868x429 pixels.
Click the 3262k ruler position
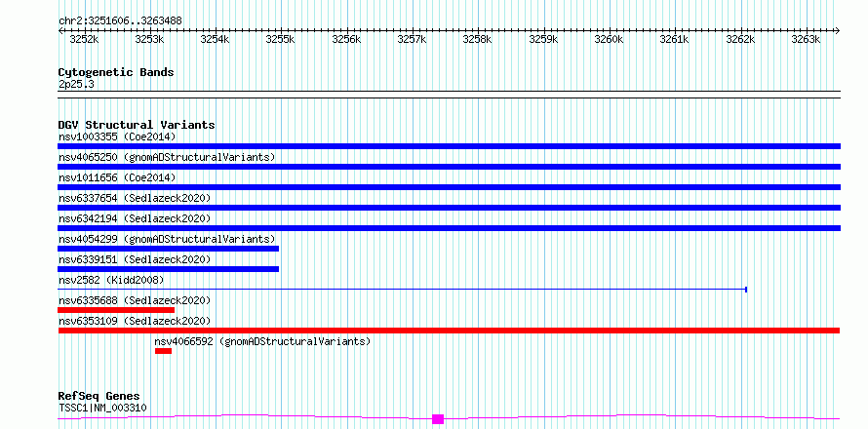(x=740, y=39)
